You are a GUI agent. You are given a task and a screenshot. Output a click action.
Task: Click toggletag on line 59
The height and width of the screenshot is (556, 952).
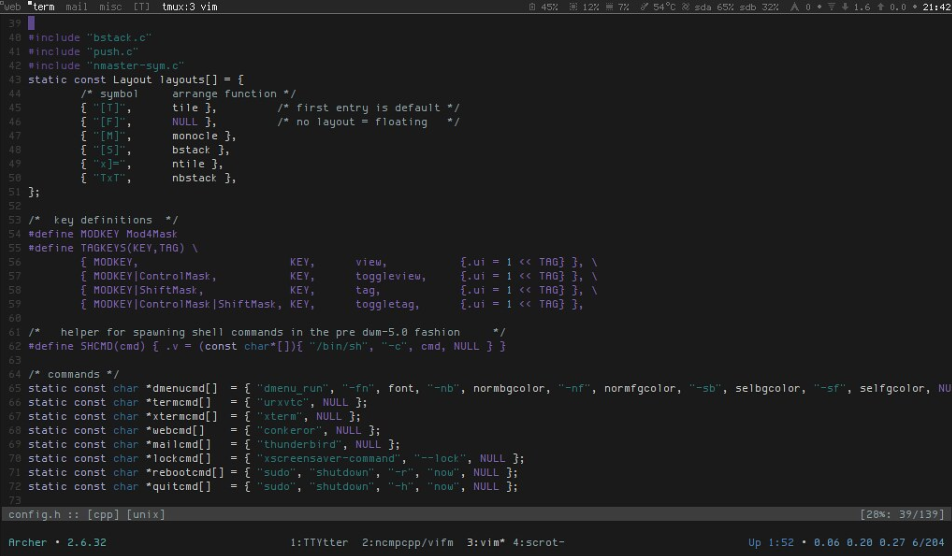point(384,304)
